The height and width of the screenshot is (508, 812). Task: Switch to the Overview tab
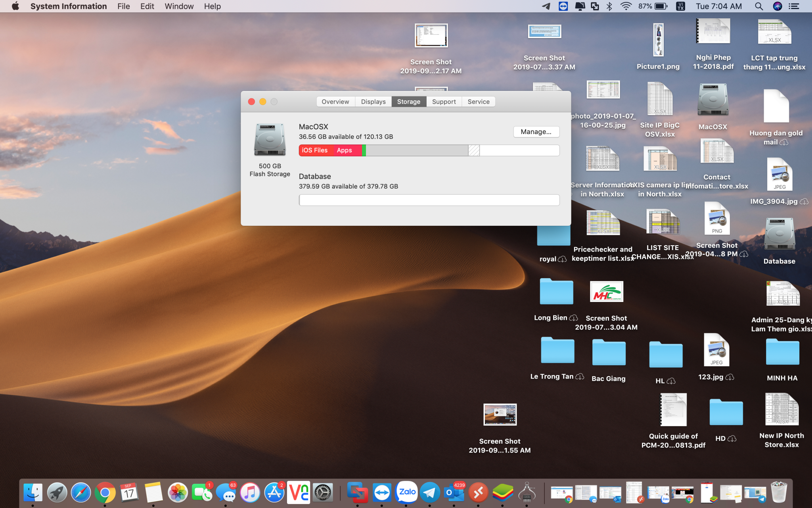tap(335, 102)
